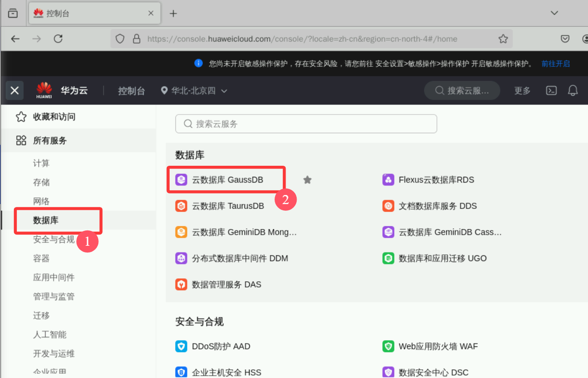The image size is (588, 378).
Task: Open the Pocket save icon in the toolbar
Action: tap(565, 39)
